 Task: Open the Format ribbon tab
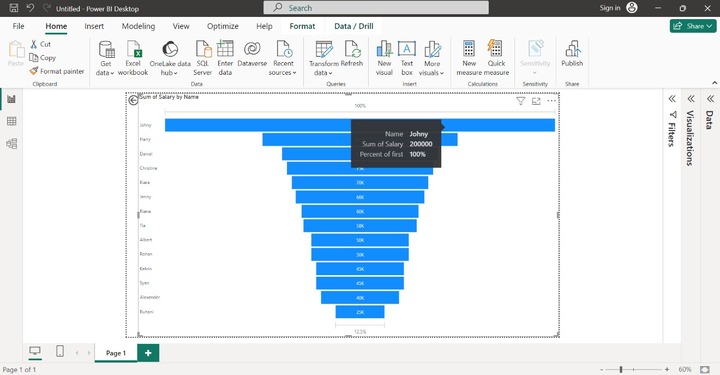pos(302,26)
